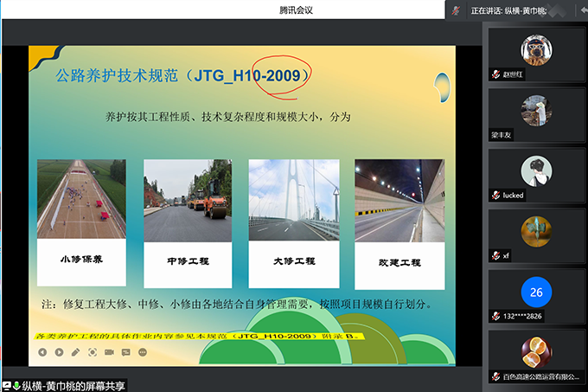Advance to next slide in presentation toolbar
588x392 pixels.
coord(59,352)
